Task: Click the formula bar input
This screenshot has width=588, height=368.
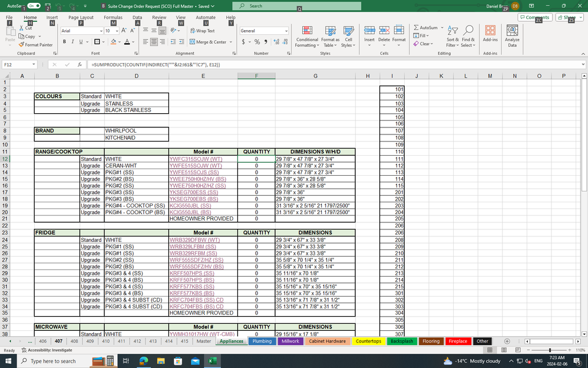Action: click(x=333, y=65)
